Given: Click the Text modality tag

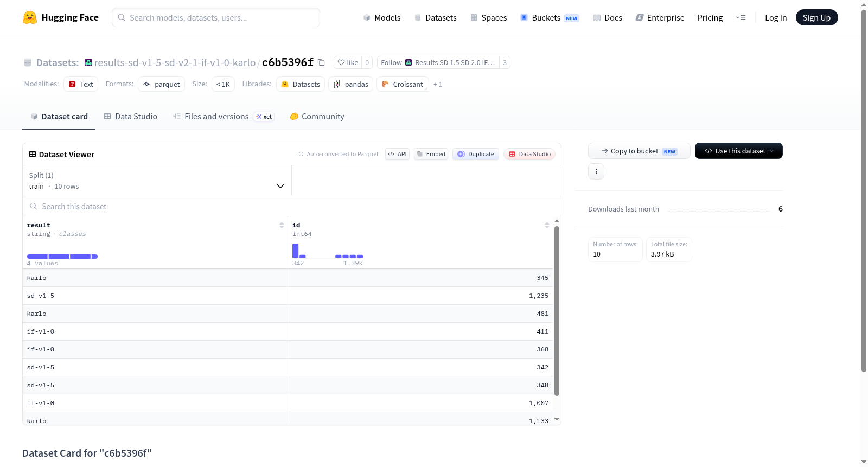Looking at the screenshot, I should pos(81,84).
